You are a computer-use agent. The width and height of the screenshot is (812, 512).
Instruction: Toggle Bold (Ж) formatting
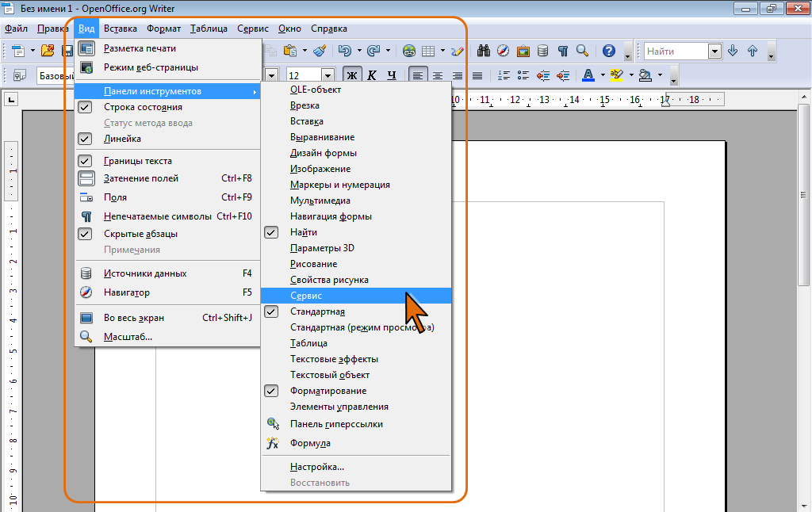click(x=352, y=75)
